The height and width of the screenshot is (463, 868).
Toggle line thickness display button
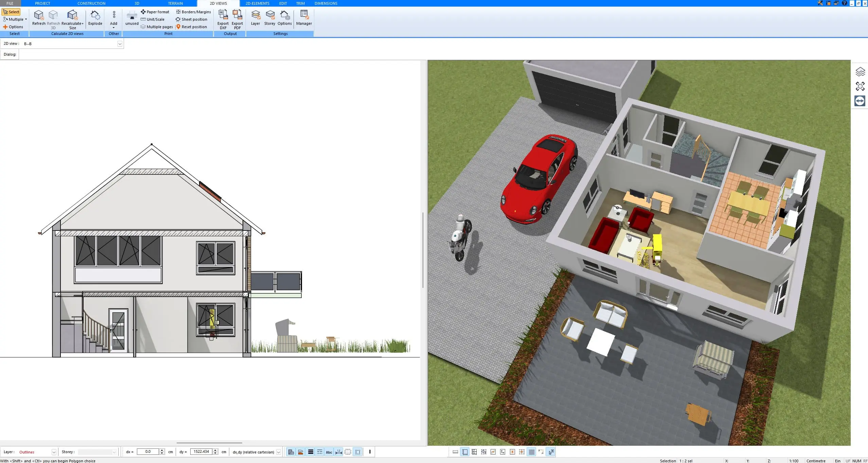tap(310, 452)
